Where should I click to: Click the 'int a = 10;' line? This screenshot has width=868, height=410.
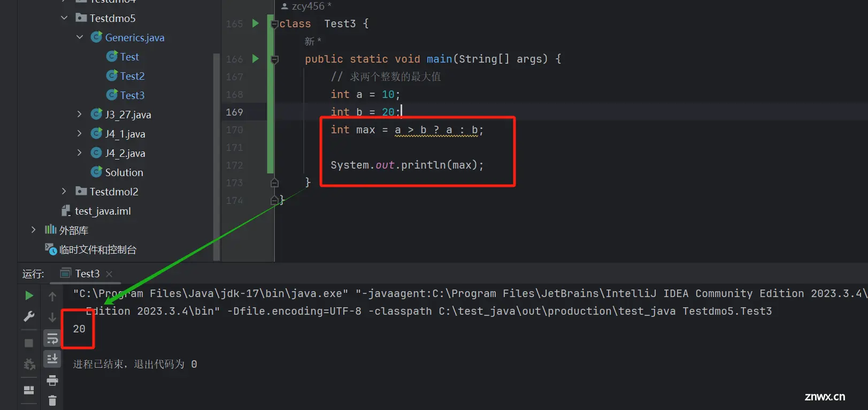pos(365,94)
